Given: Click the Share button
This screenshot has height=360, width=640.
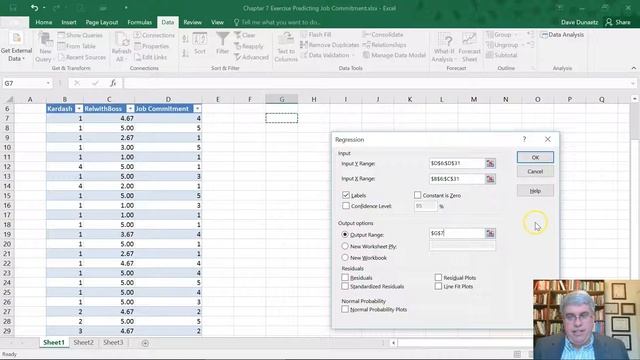Looking at the screenshot, I should tap(618, 22).
